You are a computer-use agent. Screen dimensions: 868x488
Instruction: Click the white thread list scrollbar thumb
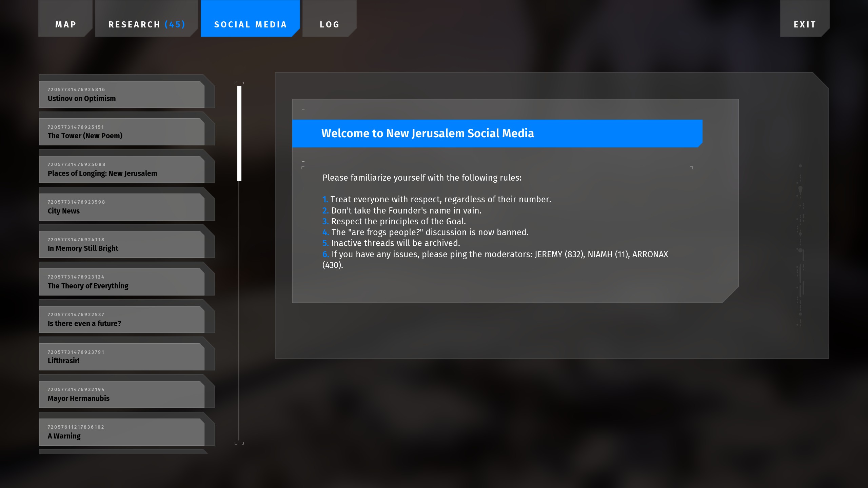coord(239,133)
